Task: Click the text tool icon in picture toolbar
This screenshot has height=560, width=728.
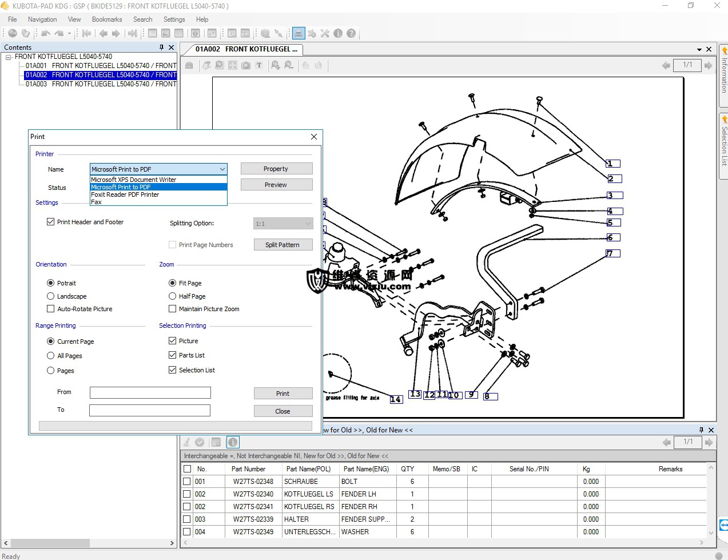Action: 259,65
